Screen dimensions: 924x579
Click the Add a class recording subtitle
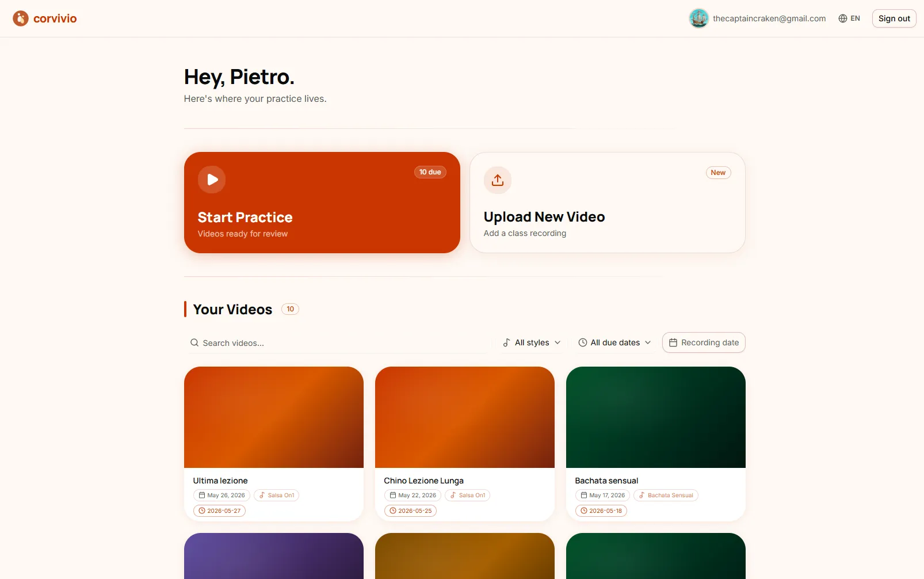[x=525, y=233]
